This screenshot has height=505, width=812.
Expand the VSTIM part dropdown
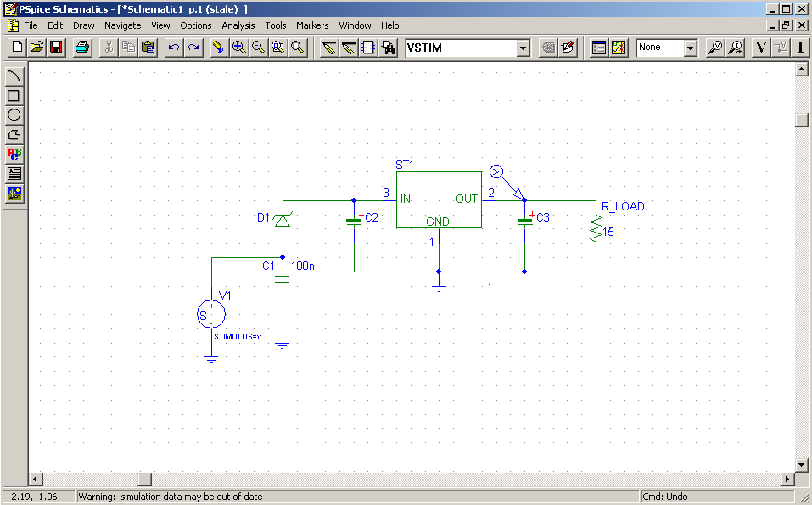point(524,48)
